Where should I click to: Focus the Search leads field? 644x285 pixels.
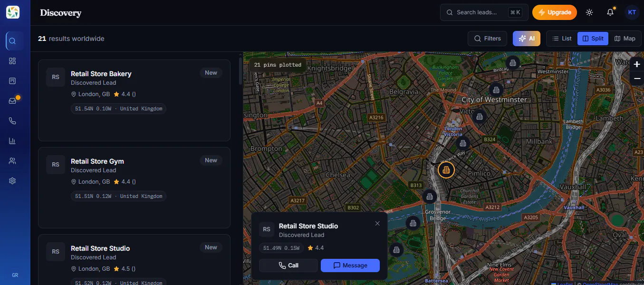coord(484,12)
